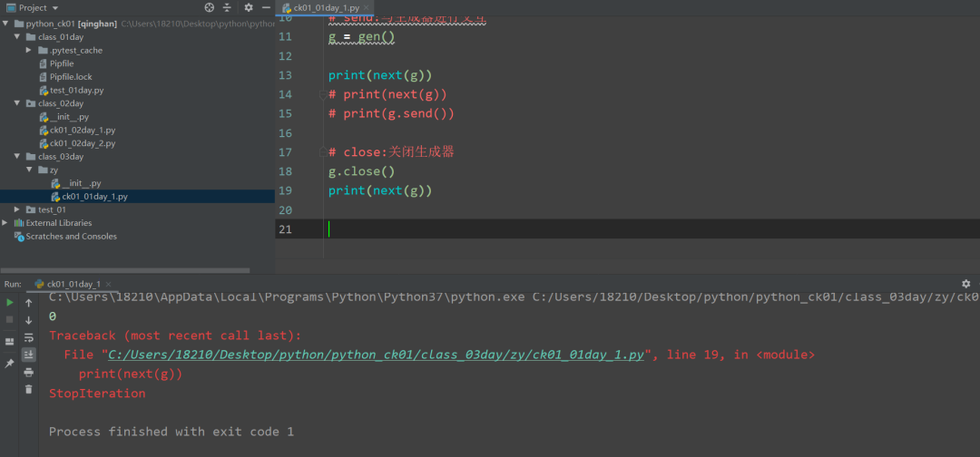The height and width of the screenshot is (457, 980).
Task: Click the '# print(g.send())' comment line
Action: pos(391,113)
